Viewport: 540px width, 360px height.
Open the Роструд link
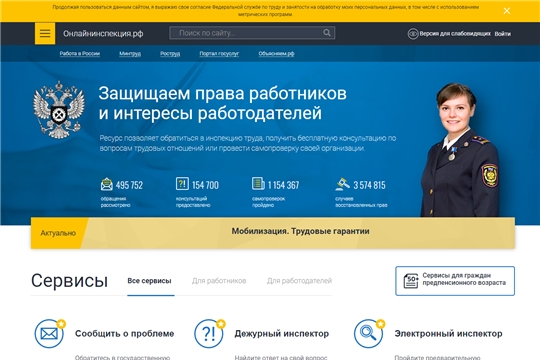pyautogui.click(x=170, y=53)
